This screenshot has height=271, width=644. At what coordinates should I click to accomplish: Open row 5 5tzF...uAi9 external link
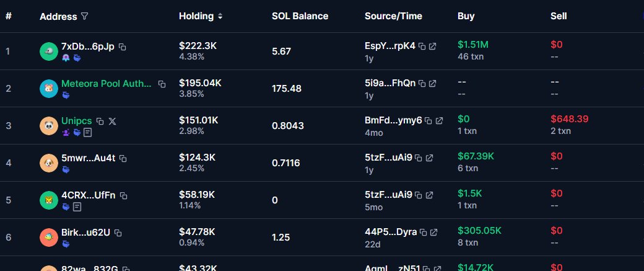[x=429, y=195]
